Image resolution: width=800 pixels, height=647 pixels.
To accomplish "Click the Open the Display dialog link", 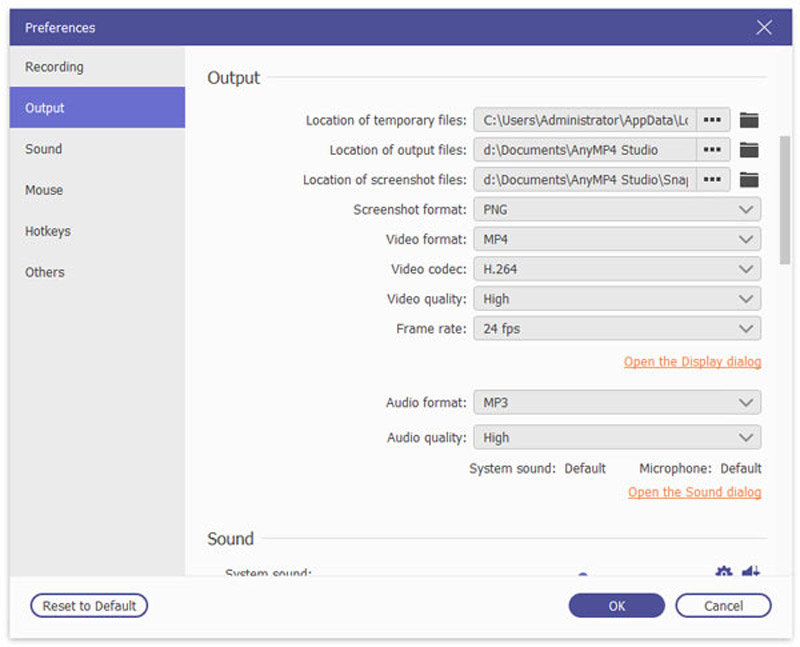I will pos(692,362).
